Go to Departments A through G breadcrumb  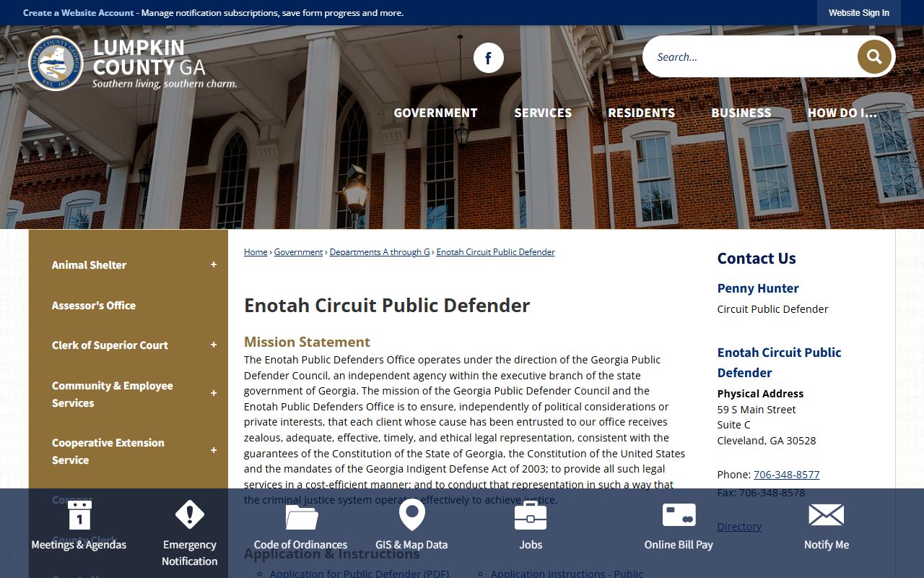point(380,252)
